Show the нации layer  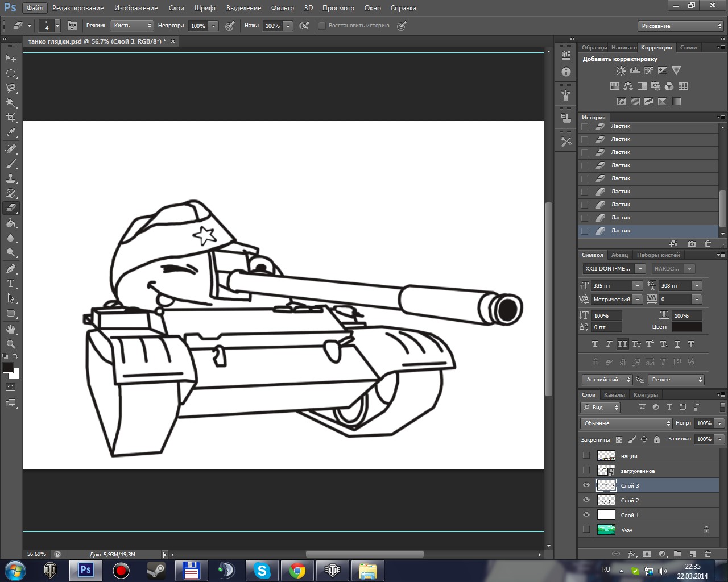pos(586,456)
